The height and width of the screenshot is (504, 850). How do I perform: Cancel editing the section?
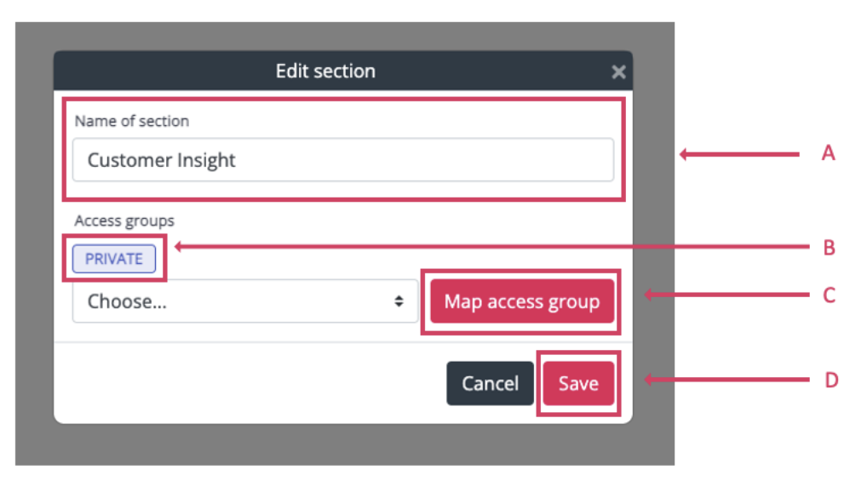coord(490,383)
